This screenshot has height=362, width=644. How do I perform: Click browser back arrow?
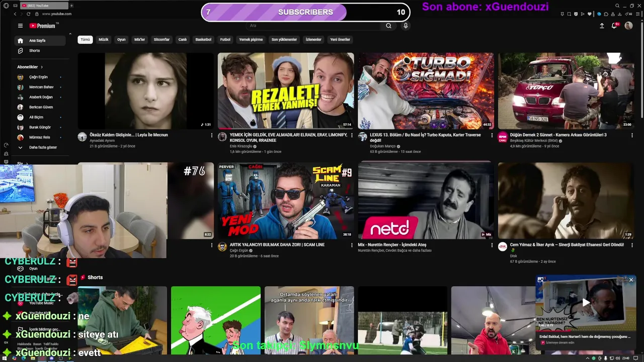15,14
